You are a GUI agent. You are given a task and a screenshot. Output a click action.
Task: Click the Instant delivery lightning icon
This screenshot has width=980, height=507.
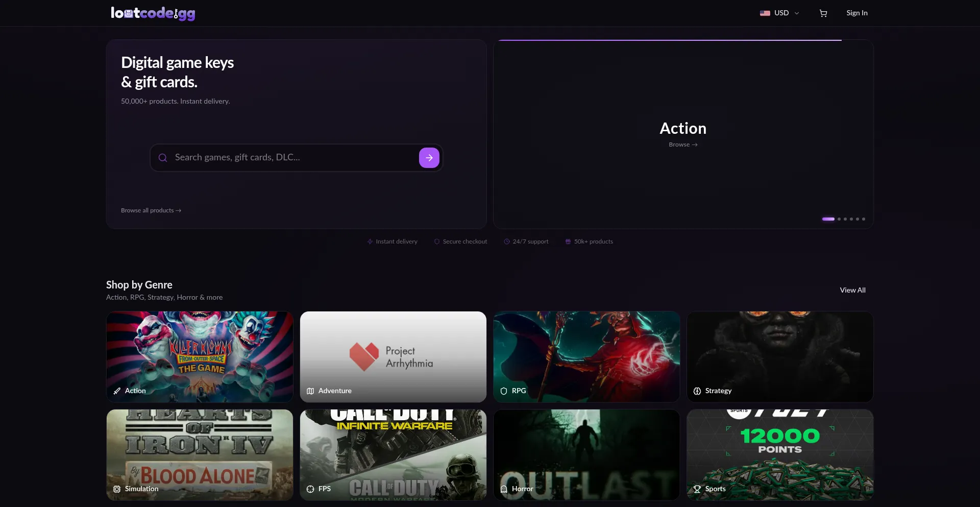[x=370, y=242]
